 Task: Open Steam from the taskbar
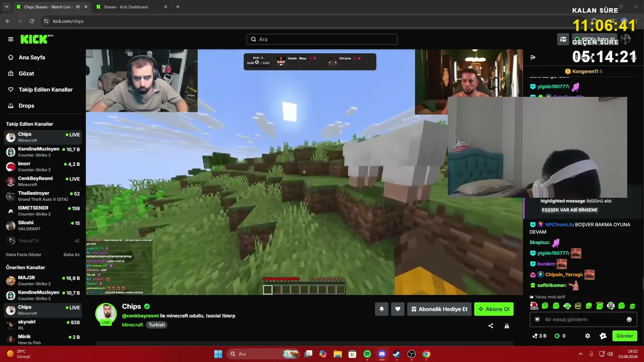point(396,354)
